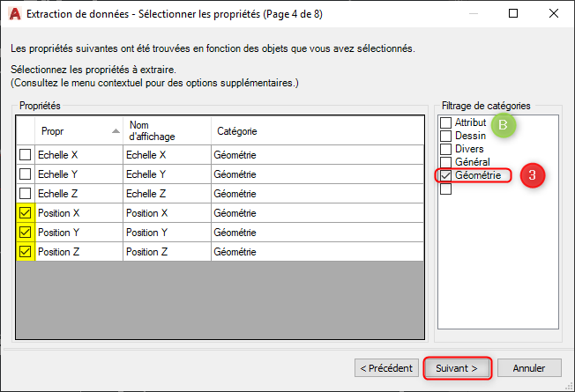Go to next page with Suivant
The width and height of the screenshot is (575, 392).
[456, 367]
